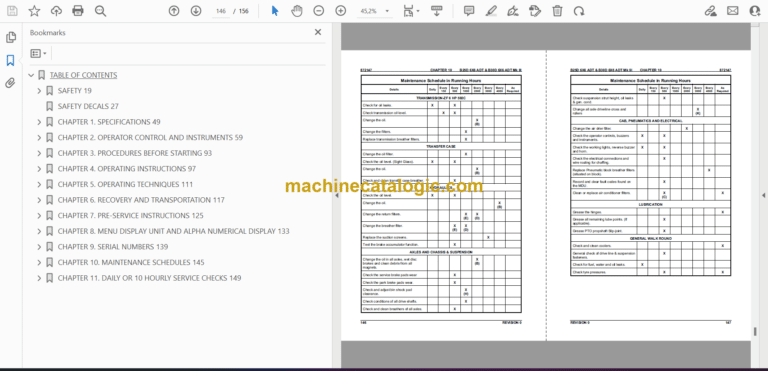Expand CHAPTER 5 bookmark arrow
The height and width of the screenshot is (371, 768).
pos(39,185)
